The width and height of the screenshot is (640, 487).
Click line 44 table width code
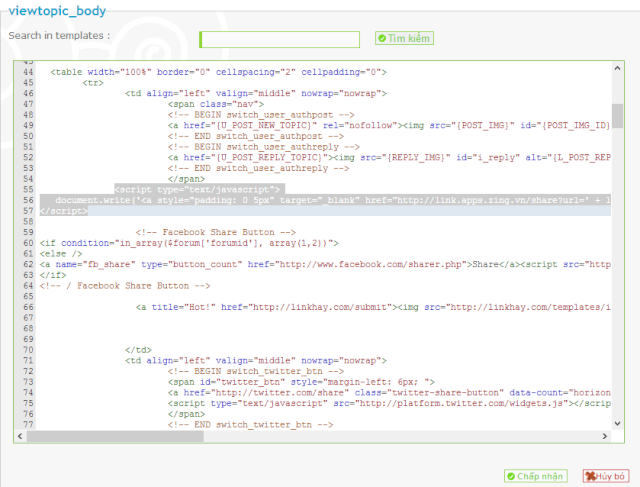click(x=218, y=72)
